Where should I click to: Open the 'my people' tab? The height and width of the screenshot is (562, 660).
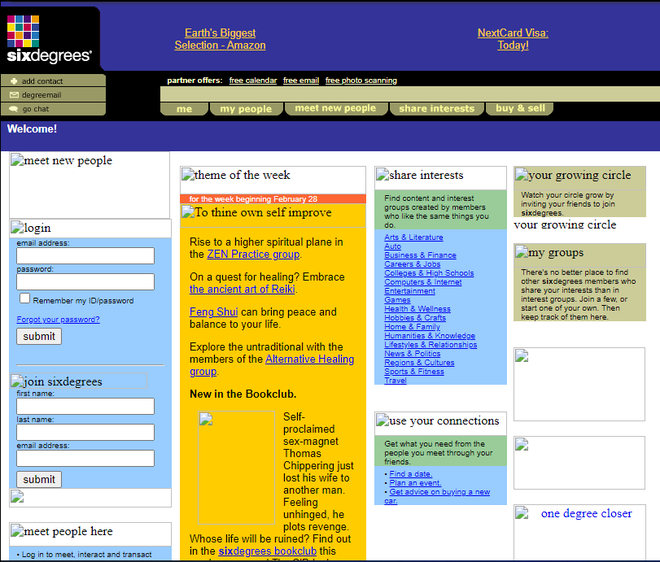tap(246, 109)
